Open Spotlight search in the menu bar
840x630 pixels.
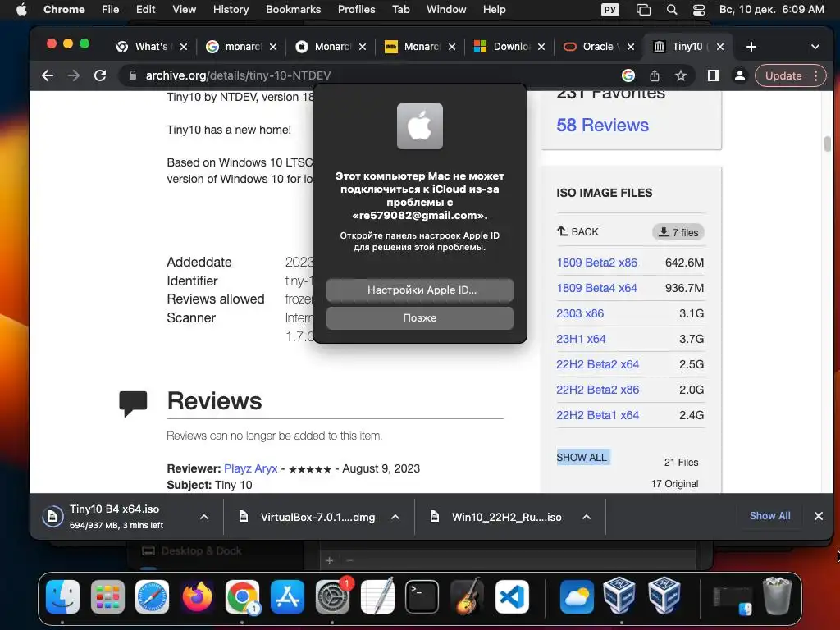point(671,10)
